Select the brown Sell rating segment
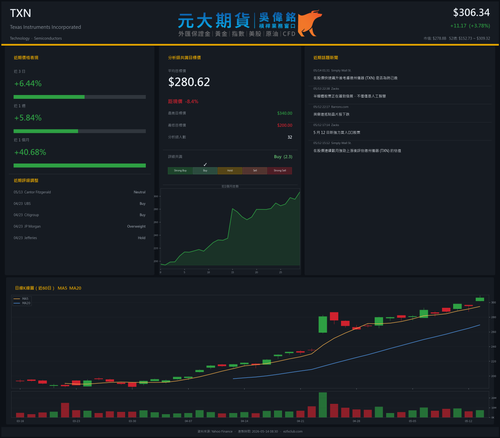Image resolution: width=500 pixels, height=438 pixels. [255, 171]
